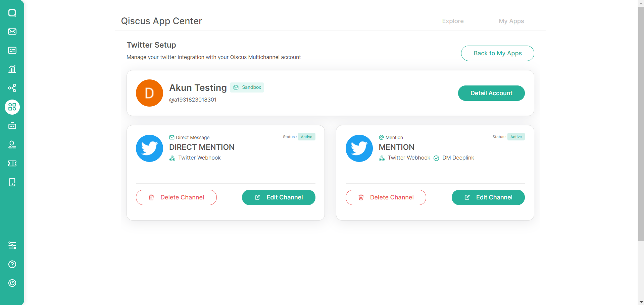This screenshot has height=305, width=644.
Task: Click the envelope broadcast icon in sidebar
Action: click(x=12, y=32)
